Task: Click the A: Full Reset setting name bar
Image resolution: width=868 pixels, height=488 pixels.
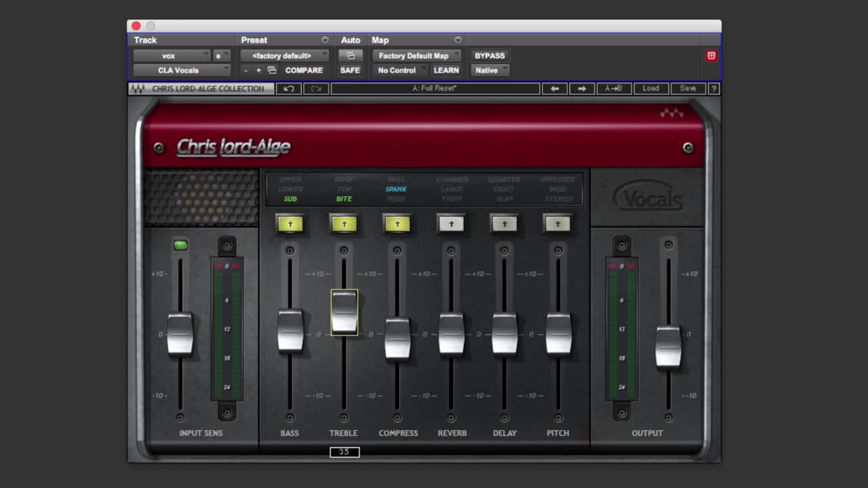Action: coord(435,88)
